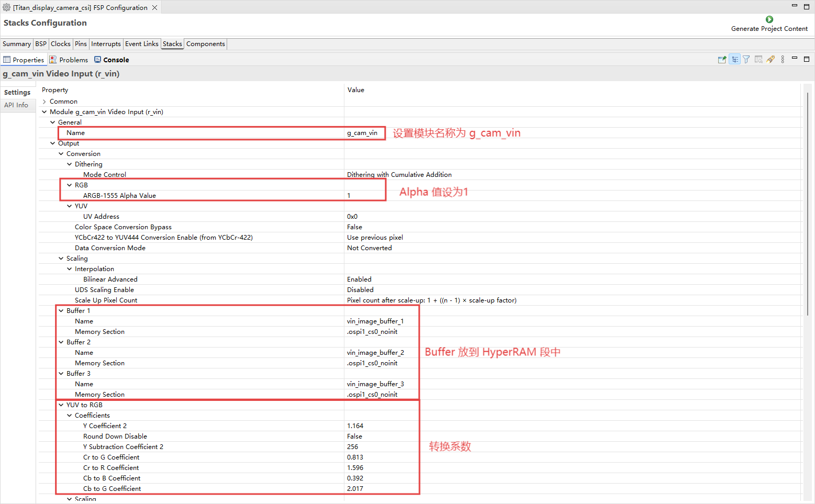Click the Restore Default Value icon

[758, 60]
